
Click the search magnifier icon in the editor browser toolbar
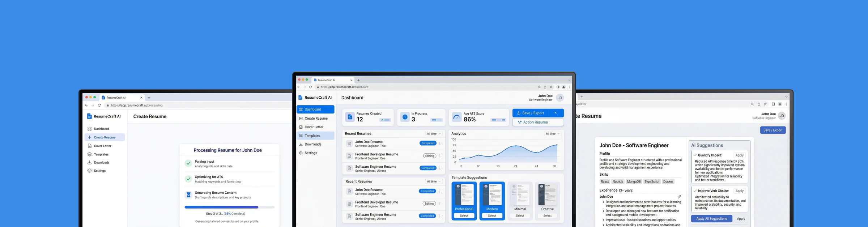click(752, 104)
